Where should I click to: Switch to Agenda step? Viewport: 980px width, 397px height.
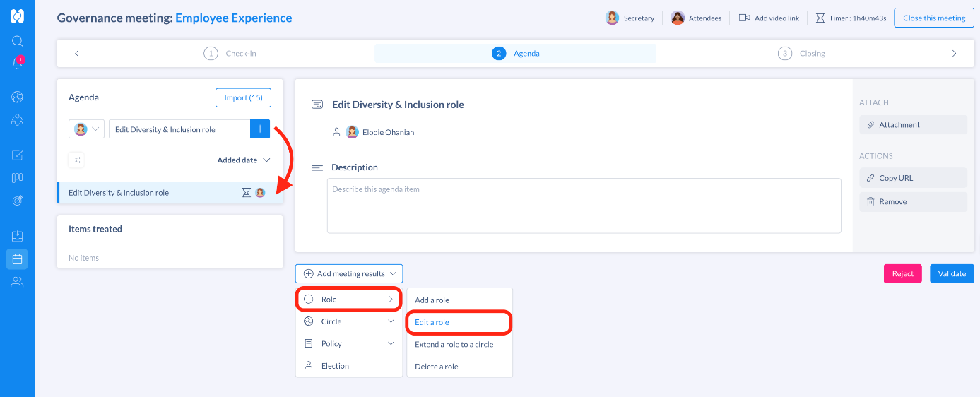(515, 53)
